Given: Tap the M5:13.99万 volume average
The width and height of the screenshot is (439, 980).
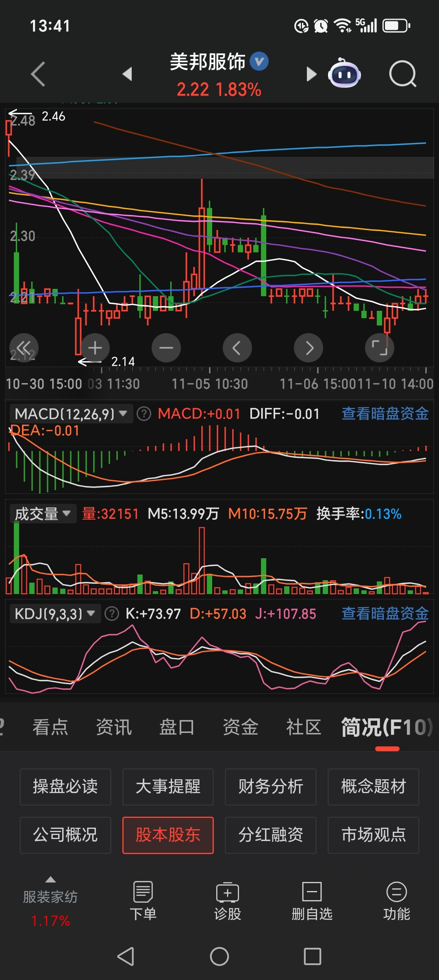Looking at the screenshot, I should tap(183, 514).
